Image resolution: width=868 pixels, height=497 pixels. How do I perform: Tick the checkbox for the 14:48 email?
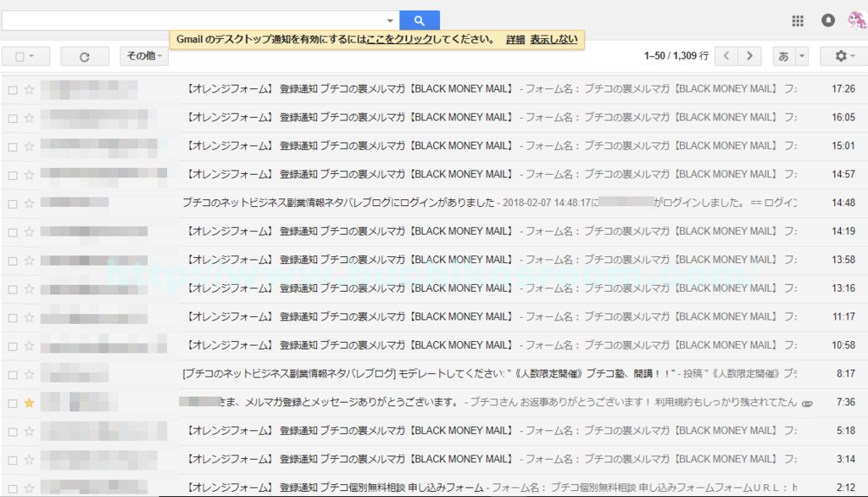(x=13, y=204)
